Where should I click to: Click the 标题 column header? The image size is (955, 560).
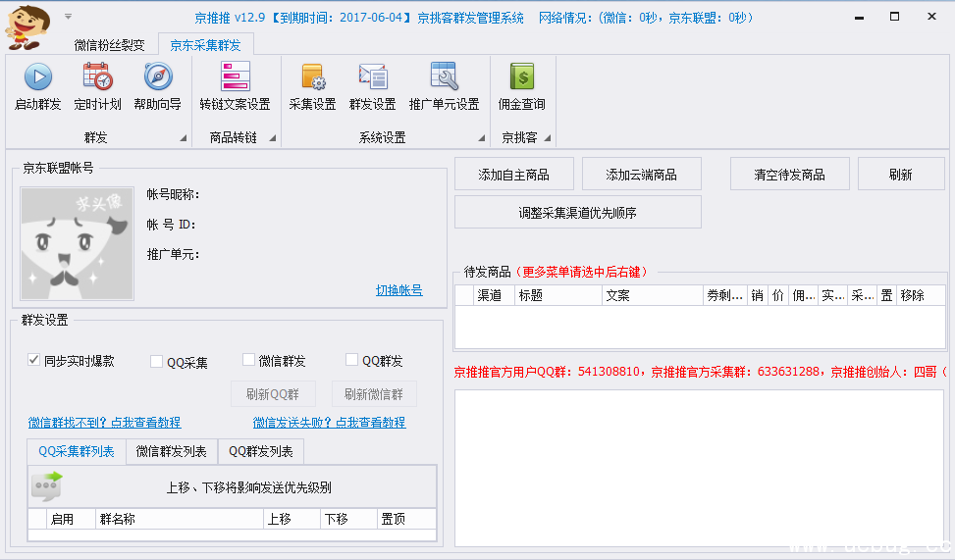[557, 295]
